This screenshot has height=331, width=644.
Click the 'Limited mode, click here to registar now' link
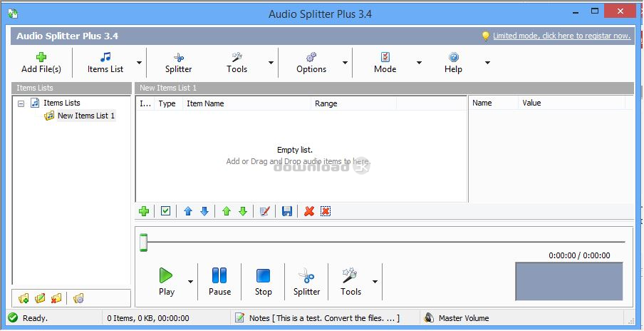click(x=561, y=36)
